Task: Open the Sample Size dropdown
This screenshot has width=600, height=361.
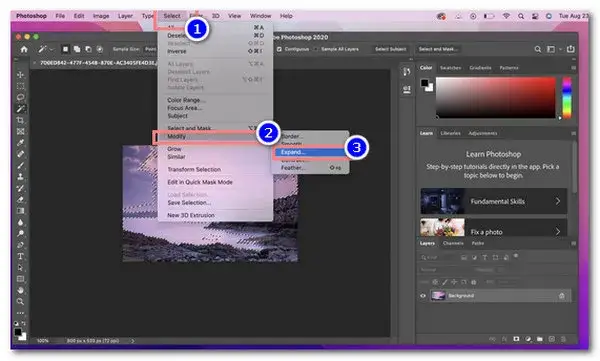Action: pyautogui.click(x=150, y=49)
